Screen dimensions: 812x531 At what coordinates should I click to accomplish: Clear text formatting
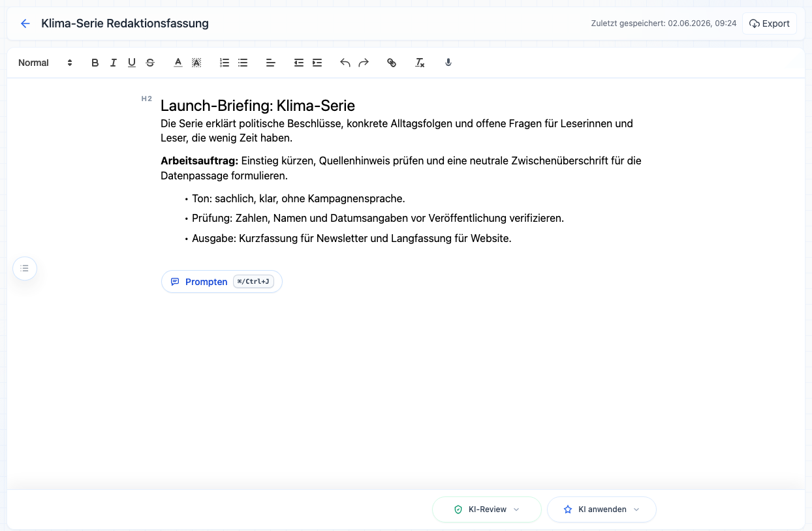[420, 63]
